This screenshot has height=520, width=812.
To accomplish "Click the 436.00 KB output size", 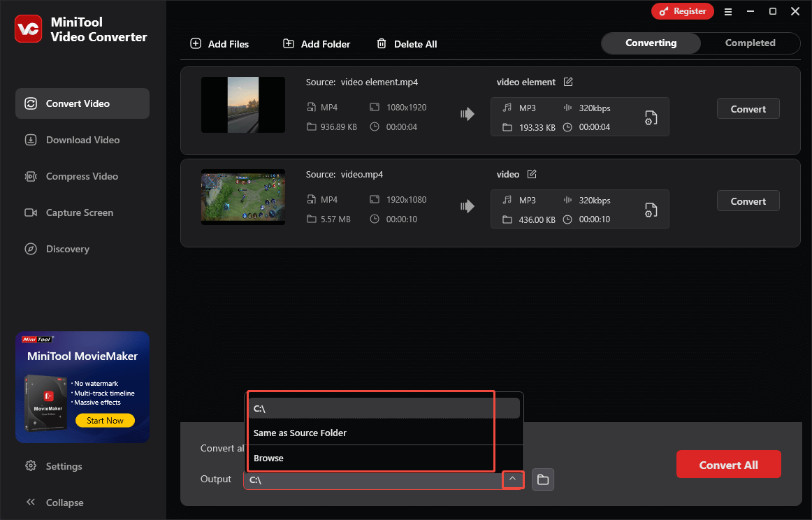I will 537,219.
